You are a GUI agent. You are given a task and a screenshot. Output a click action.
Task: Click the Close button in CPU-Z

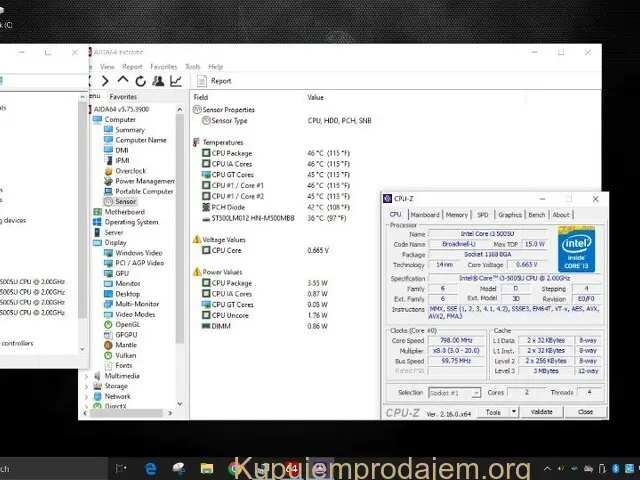[585, 412]
